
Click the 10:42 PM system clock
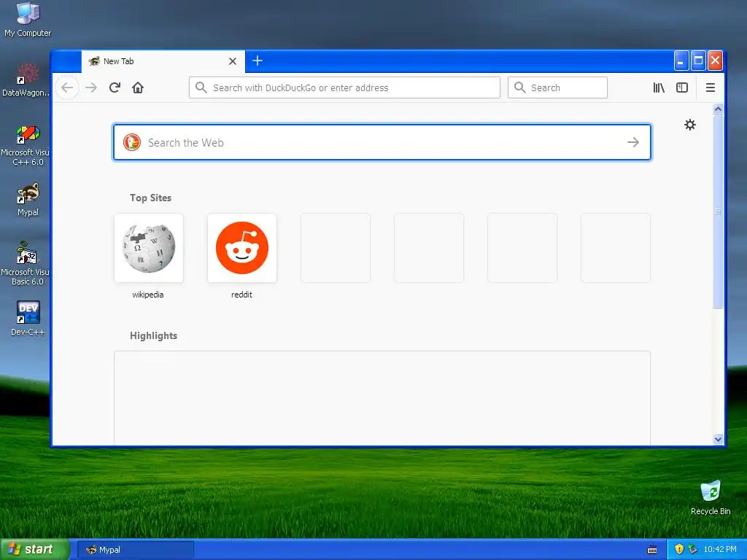point(720,549)
